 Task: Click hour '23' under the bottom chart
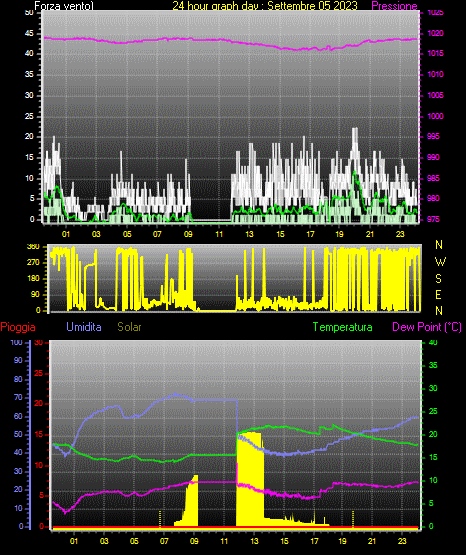pyautogui.click(x=402, y=541)
